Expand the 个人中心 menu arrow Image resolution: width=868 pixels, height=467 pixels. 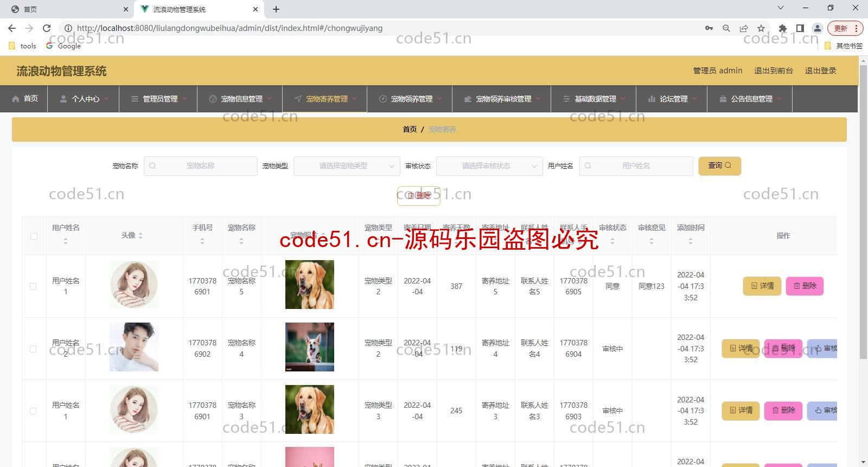coord(106,99)
